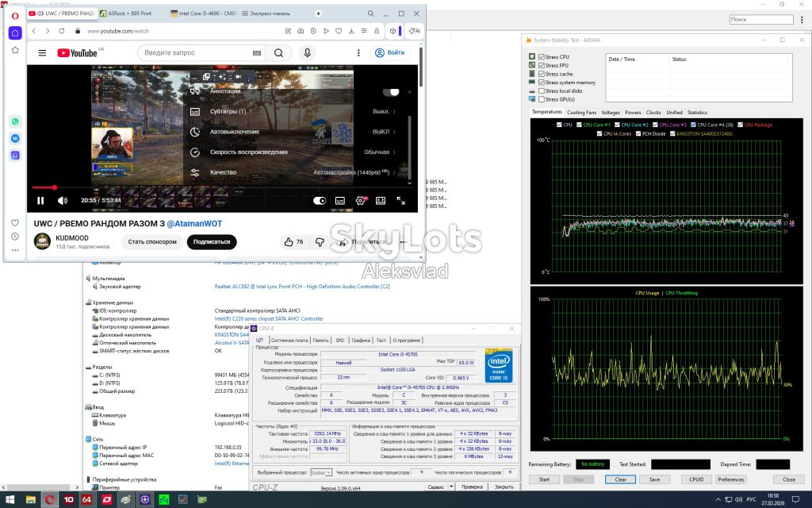
Task: Open the Socket processor dropdown in CPU-Z
Action: pyautogui.click(x=321, y=473)
